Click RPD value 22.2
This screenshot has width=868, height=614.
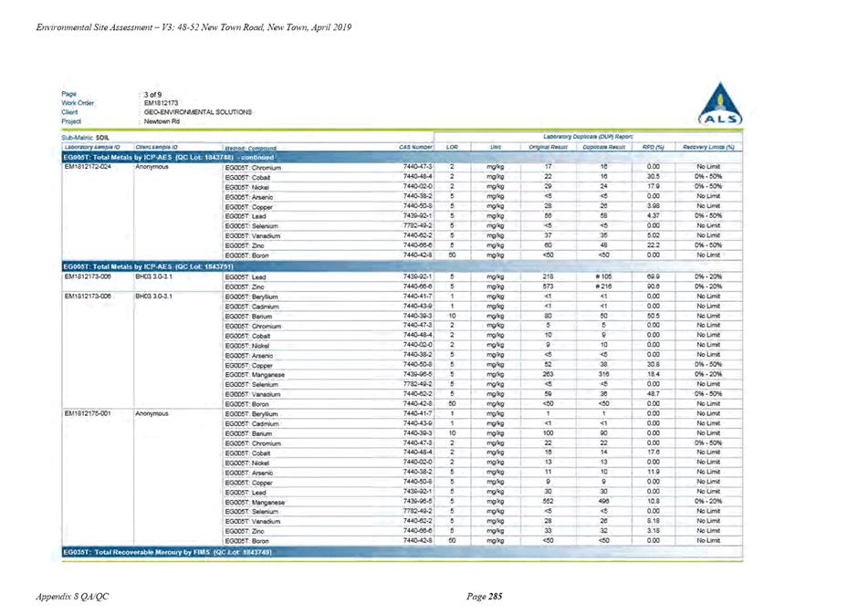pyautogui.click(x=654, y=245)
